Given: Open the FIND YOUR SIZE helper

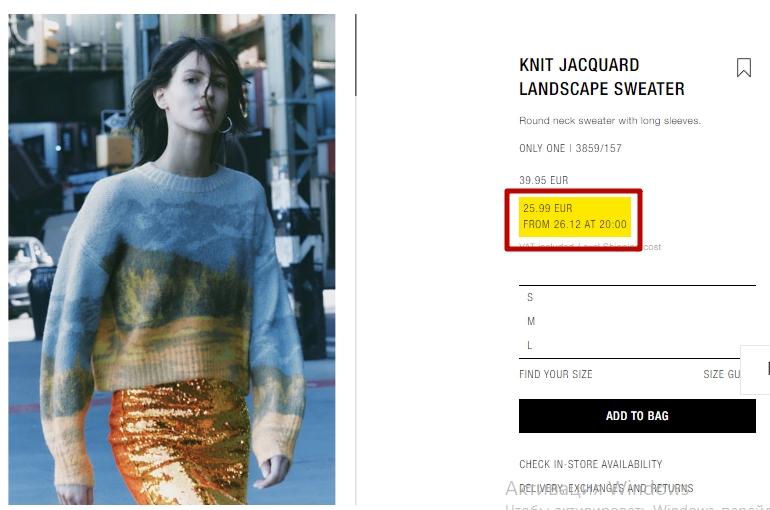Looking at the screenshot, I should [555, 375].
